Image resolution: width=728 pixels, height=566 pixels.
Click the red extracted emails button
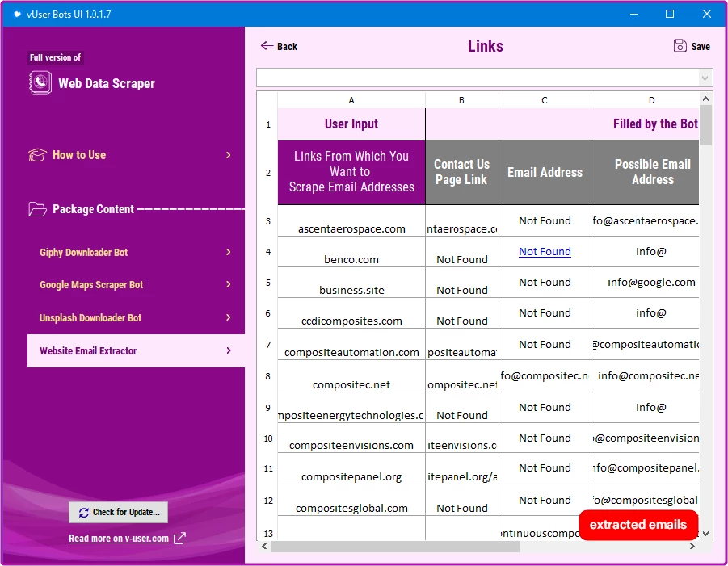638,525
